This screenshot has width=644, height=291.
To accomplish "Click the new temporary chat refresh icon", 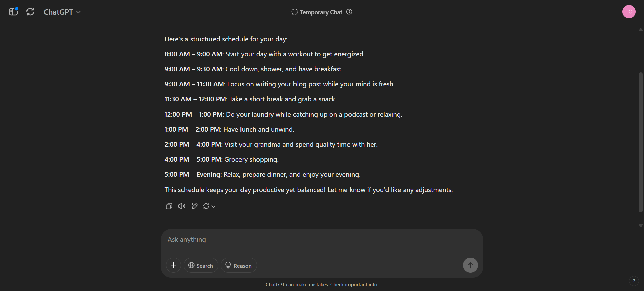I will coord(30,12).
